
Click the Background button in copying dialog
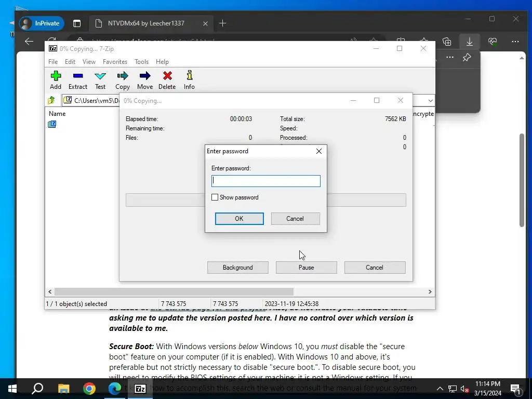click(x=238, y=268)
